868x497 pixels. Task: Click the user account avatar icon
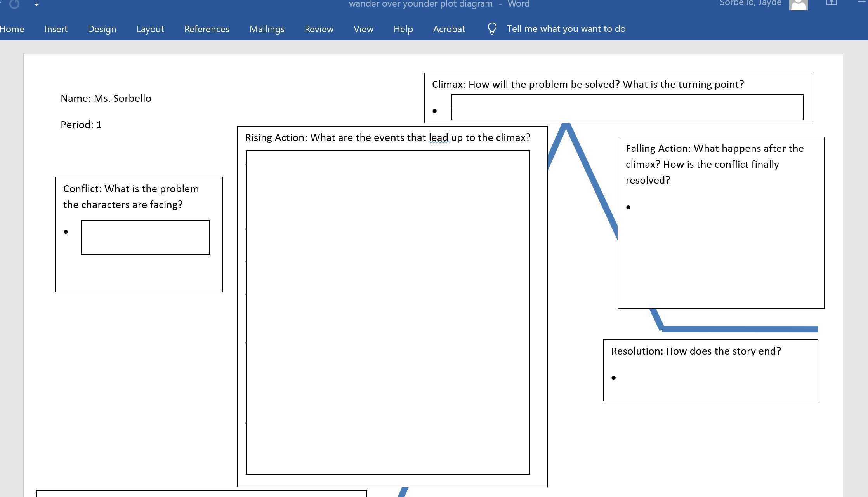click(798, 5)
